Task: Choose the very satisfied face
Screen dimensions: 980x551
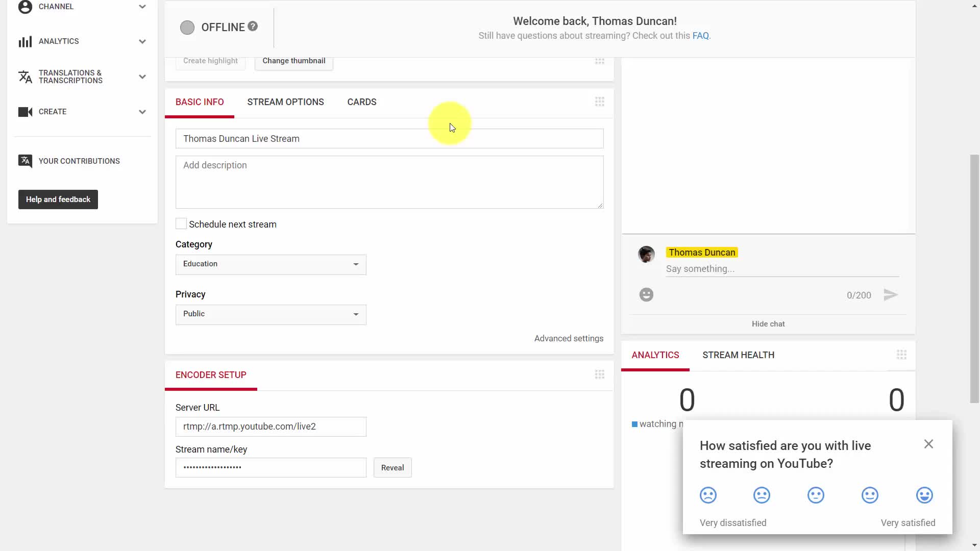Action: [924, 495]
